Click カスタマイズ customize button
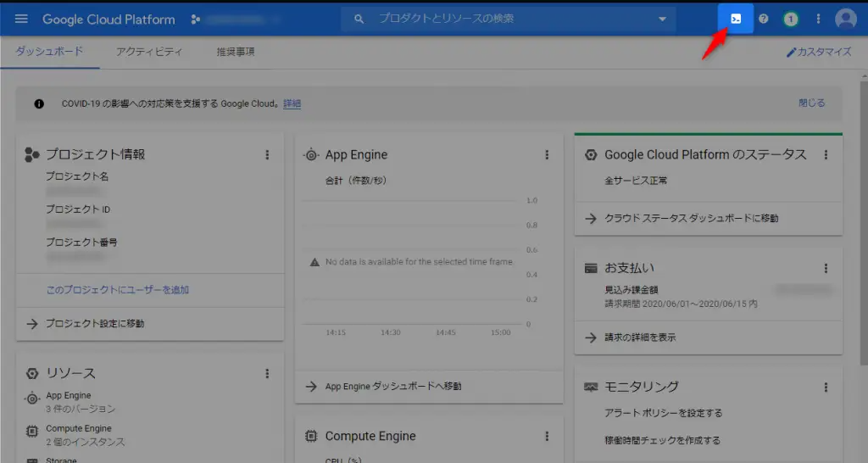Image resolution: width=868 pixels, height=463 pixels. (x=819, y=52)
